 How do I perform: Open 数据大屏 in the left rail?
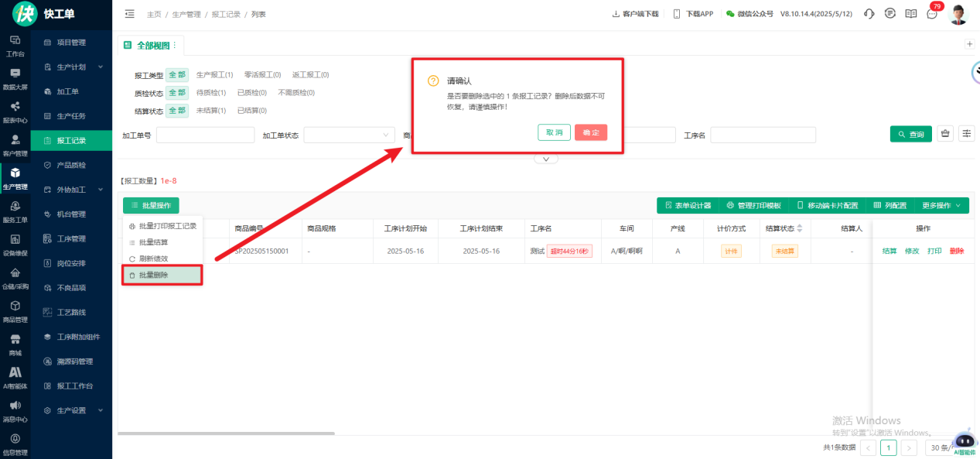click(x=15, y=77)
